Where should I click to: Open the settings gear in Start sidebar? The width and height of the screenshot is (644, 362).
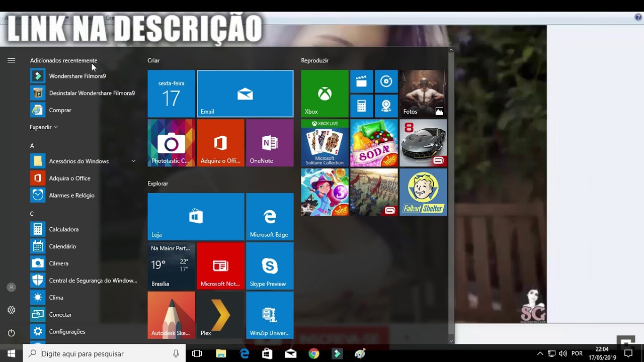tap(11, 310)
